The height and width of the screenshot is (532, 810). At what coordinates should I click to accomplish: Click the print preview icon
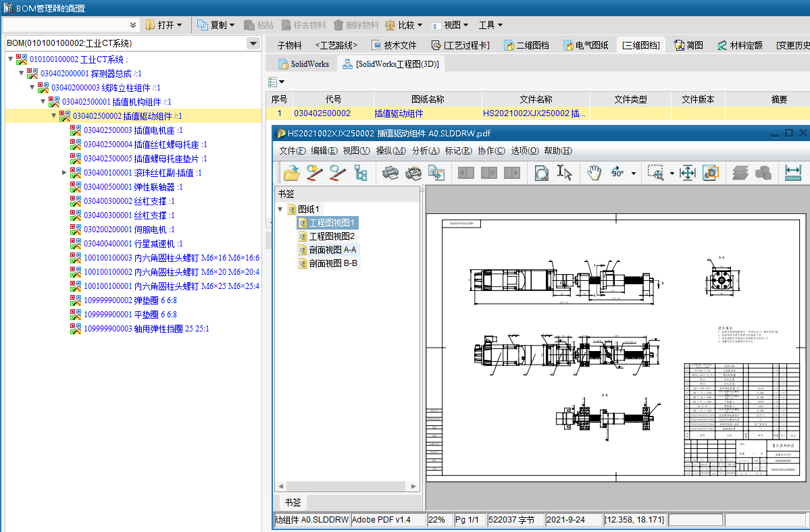click(x=413, y=173)
